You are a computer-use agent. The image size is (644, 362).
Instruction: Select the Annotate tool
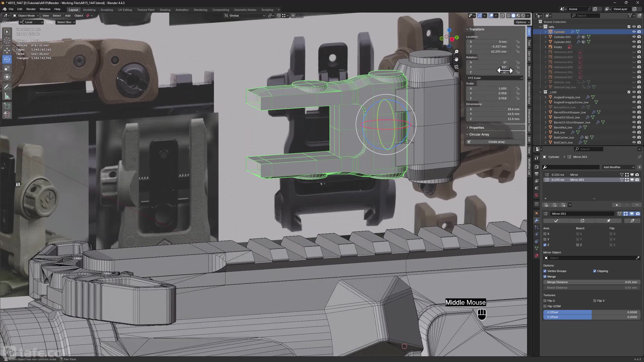tap(7, 87)
